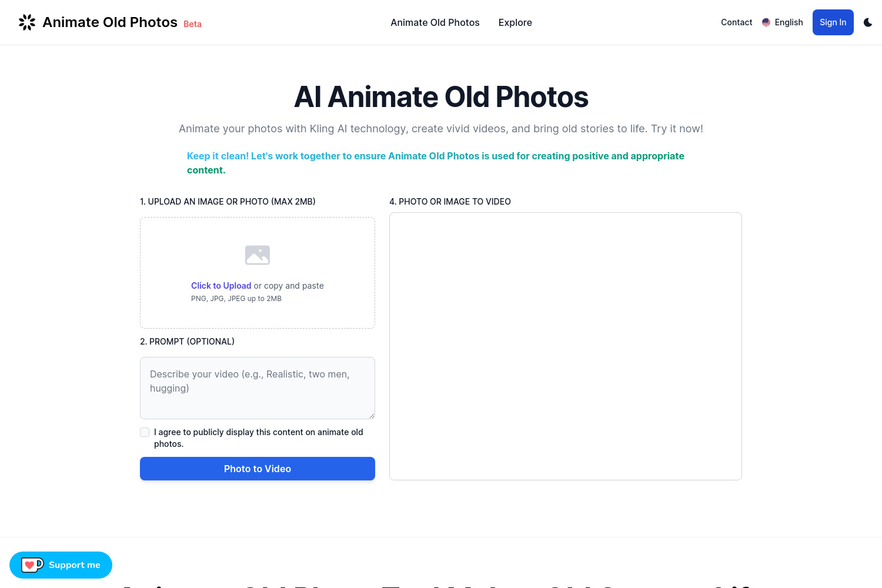Click the 'I agree to publicly display' label text

pyautogui.click(x=259, y=438)
